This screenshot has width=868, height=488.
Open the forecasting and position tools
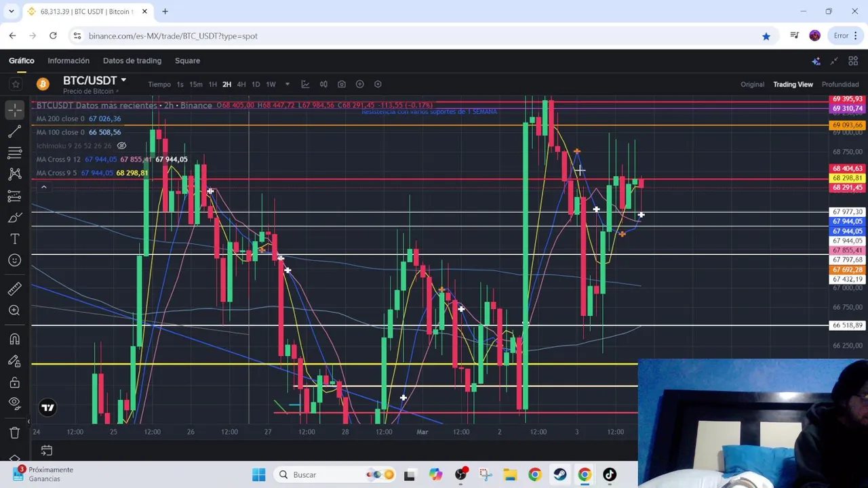coord(15,196)
